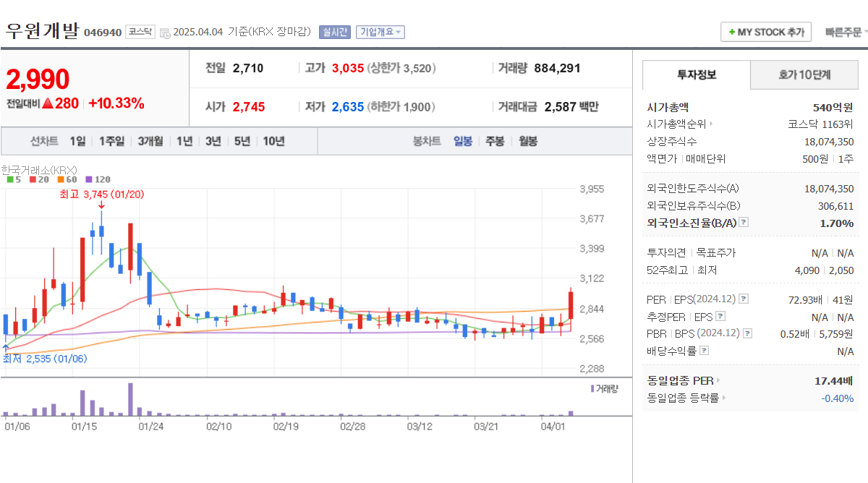Screen dimensions: 868x483
Task: Click the 52주최고 최저 value 4,090 2,050
Action: tap(824, 270)
